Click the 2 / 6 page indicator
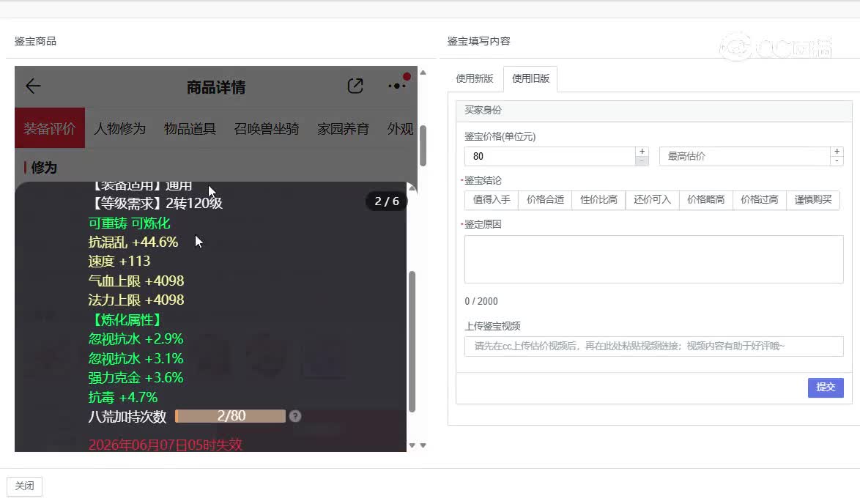Viewport: 860px width, 504px height. [x=387, y=201]
